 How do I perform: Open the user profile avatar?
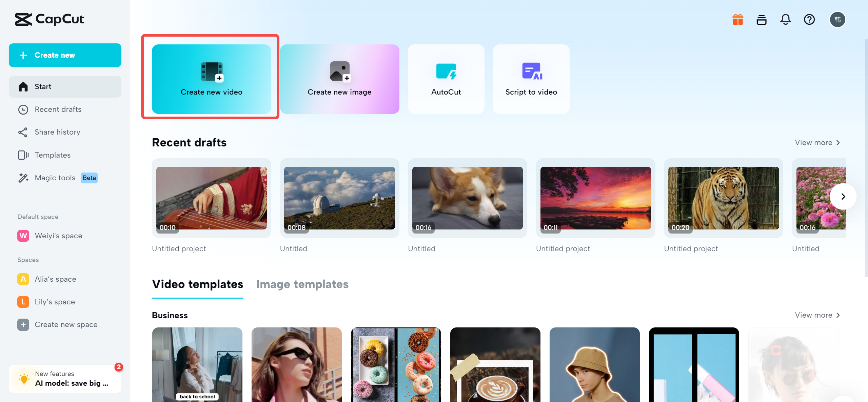[837, 20]
